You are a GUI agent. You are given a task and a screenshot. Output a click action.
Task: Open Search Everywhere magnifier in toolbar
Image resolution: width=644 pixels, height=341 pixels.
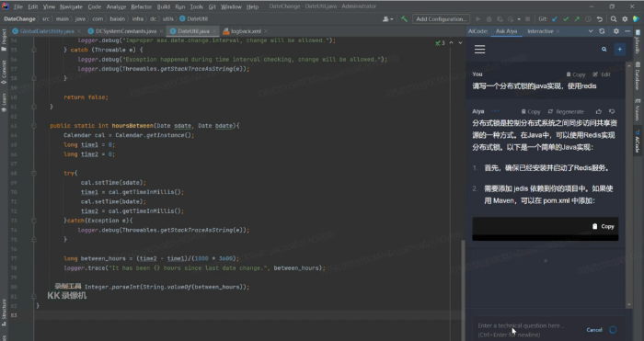tap(614, 19)
